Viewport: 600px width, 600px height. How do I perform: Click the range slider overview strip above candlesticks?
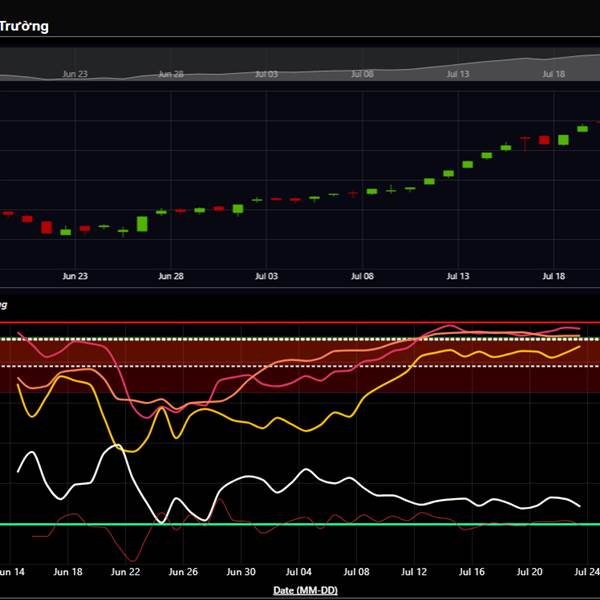[x=300, y=64]
